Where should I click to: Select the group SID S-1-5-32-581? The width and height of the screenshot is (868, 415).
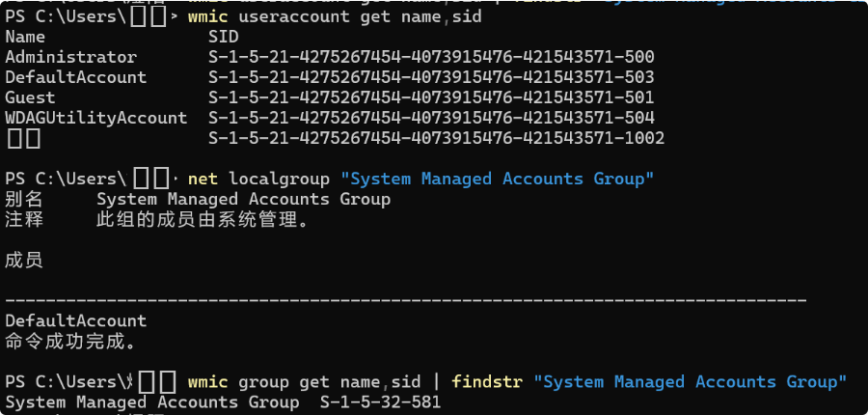click(x=381, y=402)
